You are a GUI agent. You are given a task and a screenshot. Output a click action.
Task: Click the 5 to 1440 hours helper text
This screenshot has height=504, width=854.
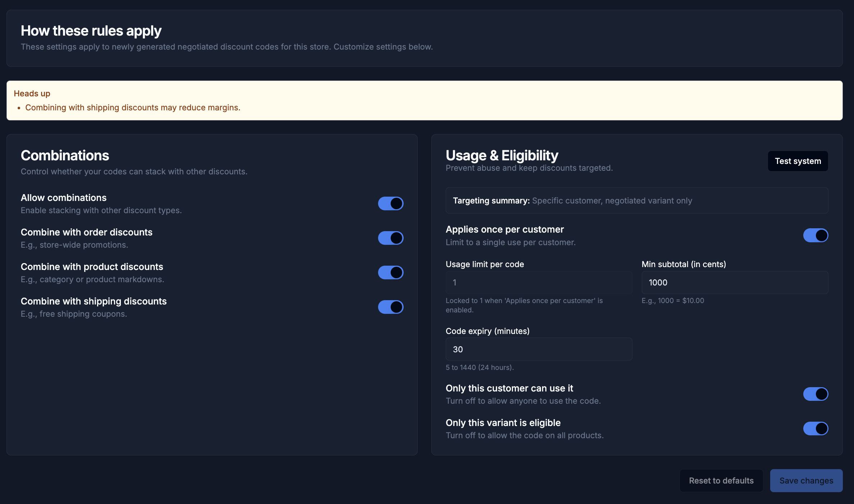point(480,367)
